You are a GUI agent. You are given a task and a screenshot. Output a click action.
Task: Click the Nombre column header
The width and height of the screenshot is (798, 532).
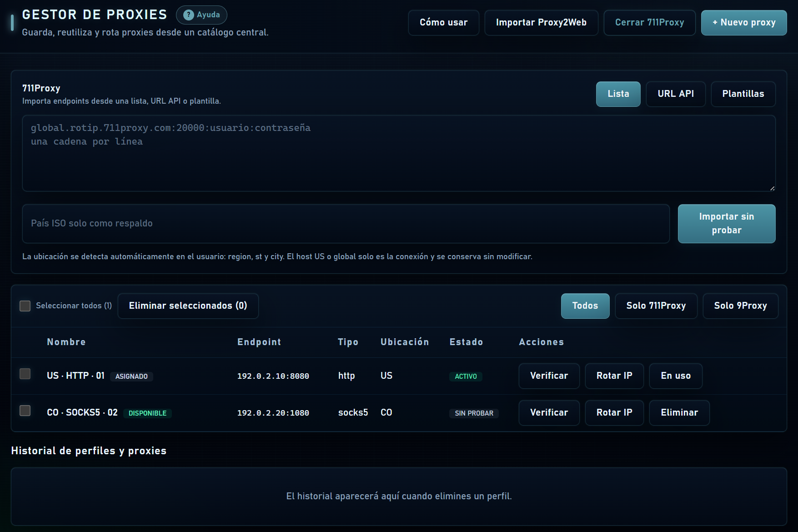pyautogui.click(x=66, y=342)
